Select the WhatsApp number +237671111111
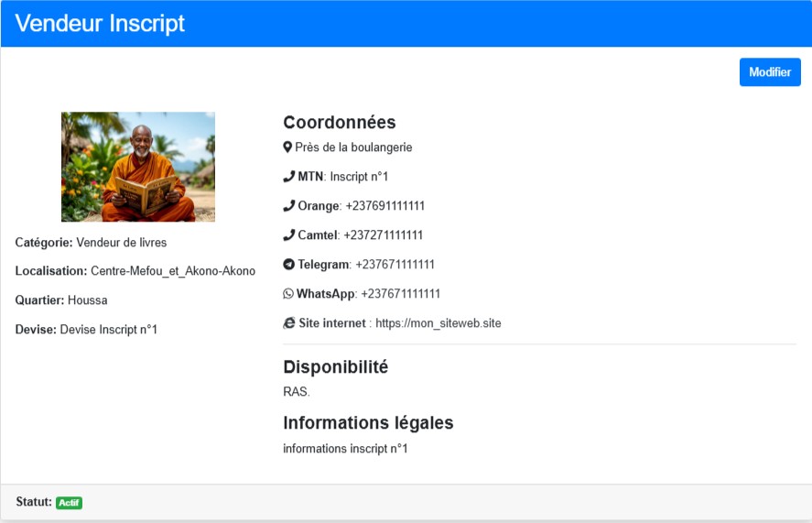The image size is (812, 523). [x=400, y=293]
